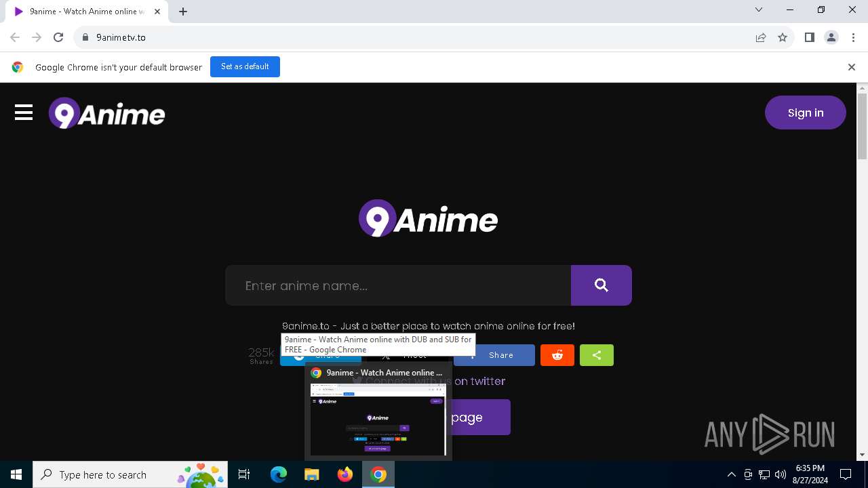Click Set as default browser button

245,66
